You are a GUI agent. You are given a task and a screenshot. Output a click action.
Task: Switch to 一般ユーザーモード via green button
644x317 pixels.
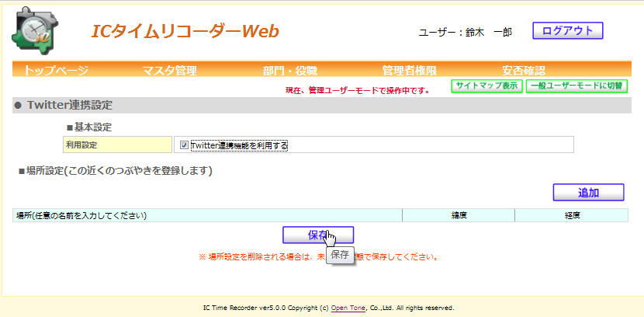click(576, 86)
